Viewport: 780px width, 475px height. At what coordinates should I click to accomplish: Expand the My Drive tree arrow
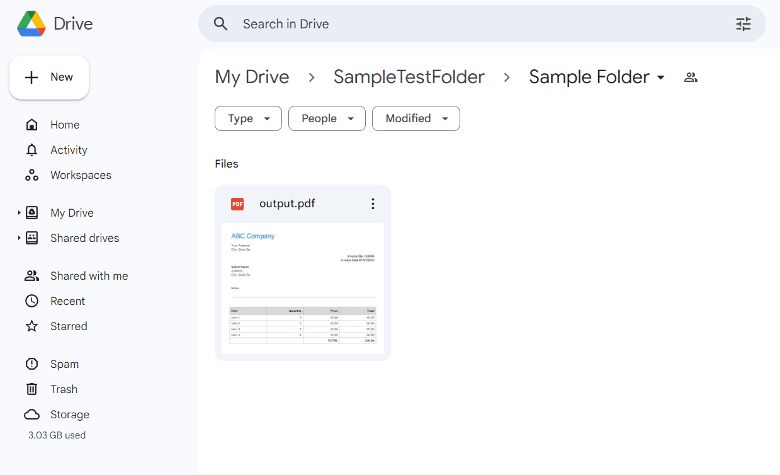pyautogui.click(x=18, y=213)
